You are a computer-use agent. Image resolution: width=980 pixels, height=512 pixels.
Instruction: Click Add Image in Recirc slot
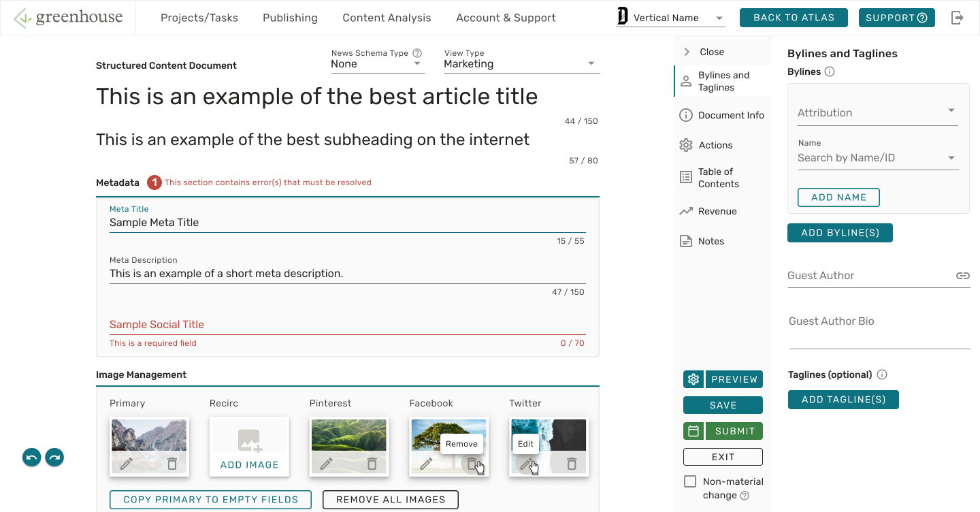point(250,465)
